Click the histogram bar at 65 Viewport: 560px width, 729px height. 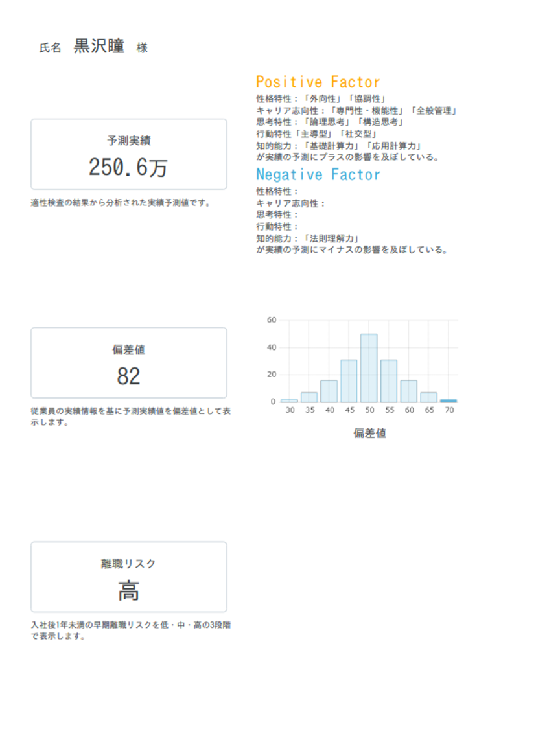428,397
